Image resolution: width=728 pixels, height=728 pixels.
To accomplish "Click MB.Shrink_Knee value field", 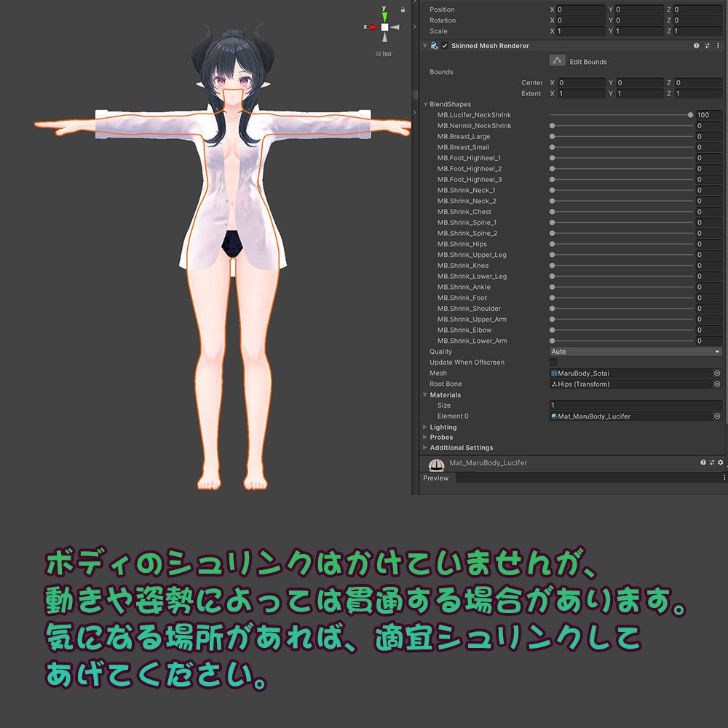I will click(x=709, y=266).
